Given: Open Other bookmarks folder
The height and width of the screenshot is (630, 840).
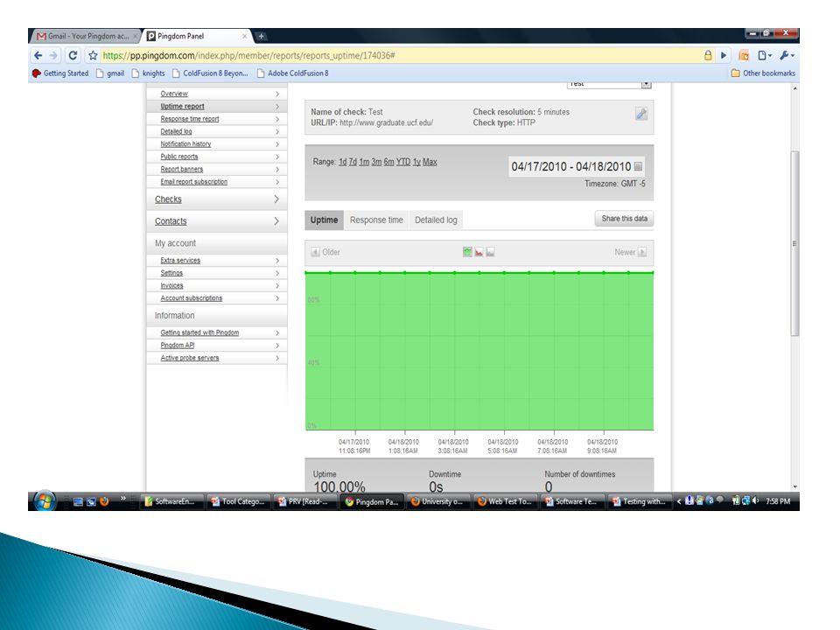Looking at the screenshot, I should [x=763, y=73].
